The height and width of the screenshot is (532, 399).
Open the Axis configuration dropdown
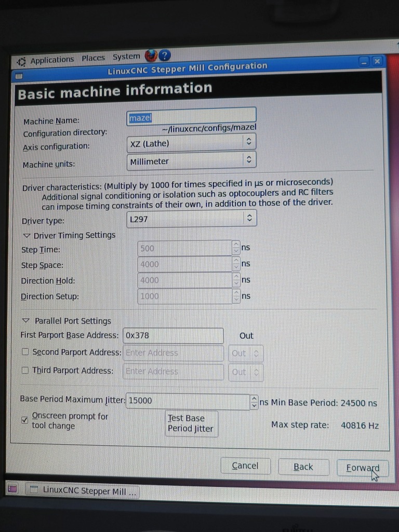pos(191,142)
